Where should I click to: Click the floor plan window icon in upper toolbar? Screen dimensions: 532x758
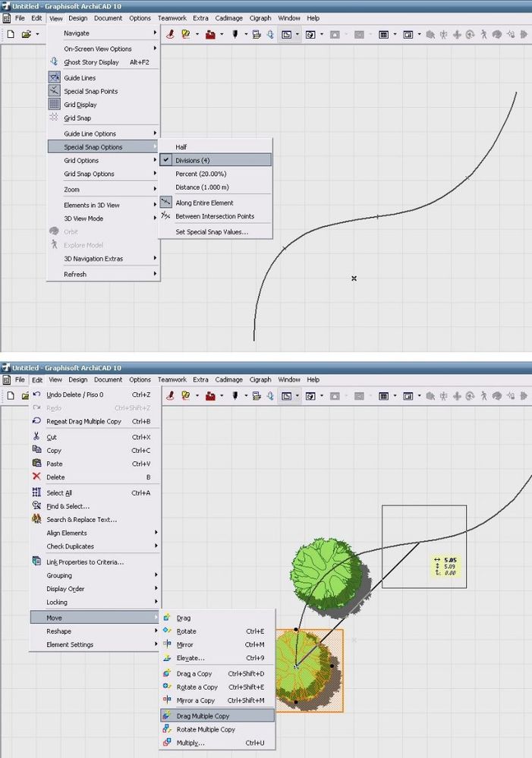(x=286, y=34)
